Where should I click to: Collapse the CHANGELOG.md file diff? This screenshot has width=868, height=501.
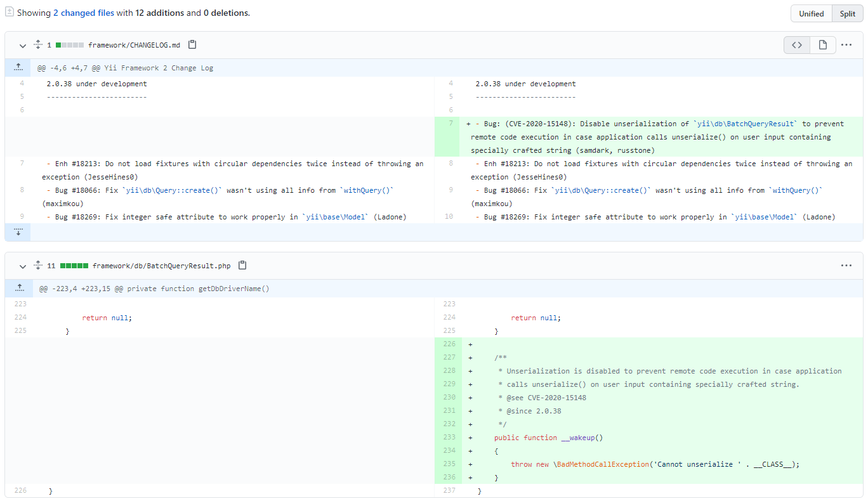pos(22,45)
